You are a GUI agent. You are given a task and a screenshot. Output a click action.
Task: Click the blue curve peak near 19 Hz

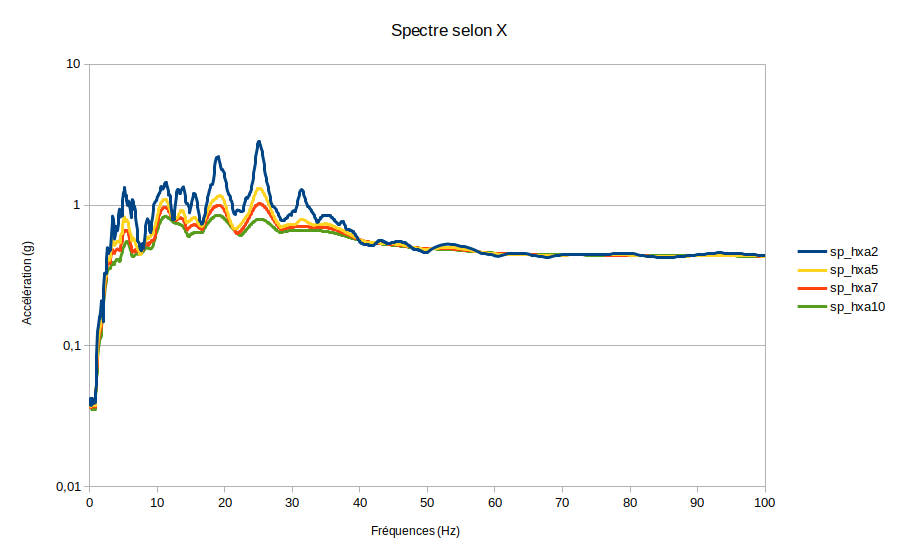tap(218, 157)
